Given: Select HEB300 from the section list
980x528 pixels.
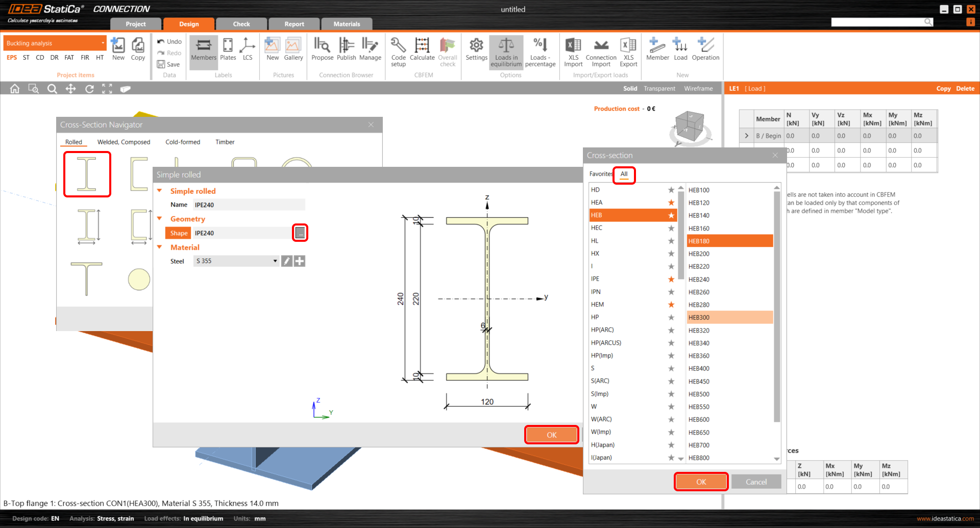Looking at the screenshot, I should pyautogui.click(x=730, y=317).
